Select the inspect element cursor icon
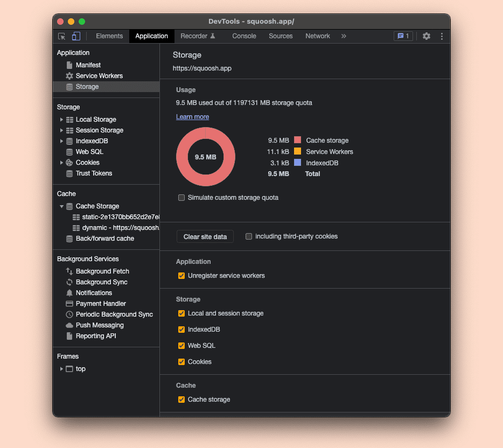Screen dimensions: 503x448 [x=61, y=36]
